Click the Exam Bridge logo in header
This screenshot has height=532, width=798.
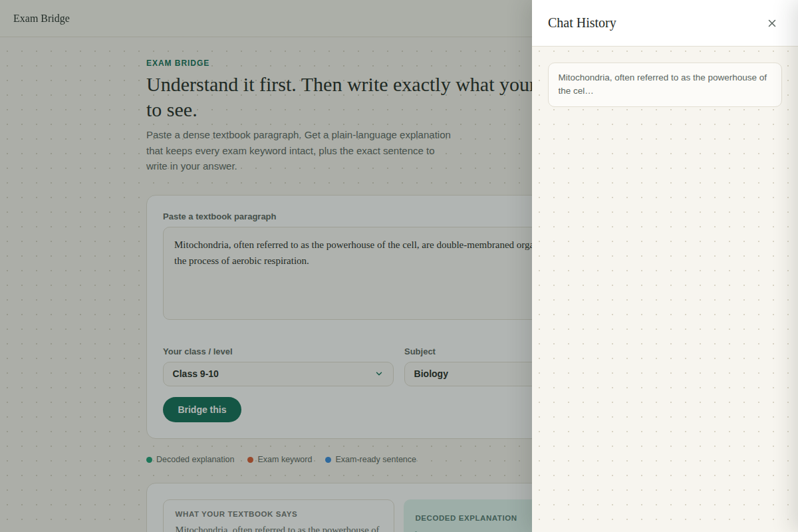point(41,19)
